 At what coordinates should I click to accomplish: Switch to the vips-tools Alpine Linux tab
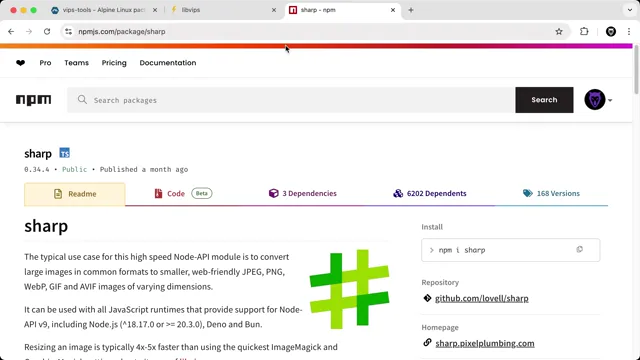[x=104, y=10]
